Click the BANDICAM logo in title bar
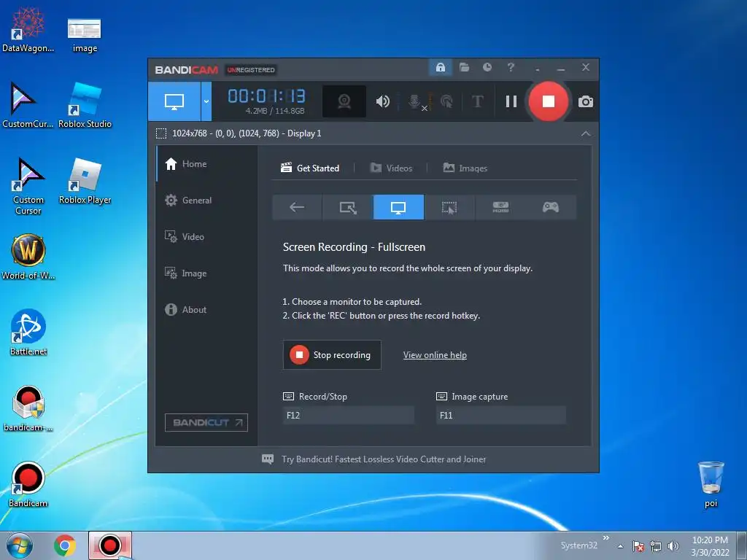 tap(186, 70)
